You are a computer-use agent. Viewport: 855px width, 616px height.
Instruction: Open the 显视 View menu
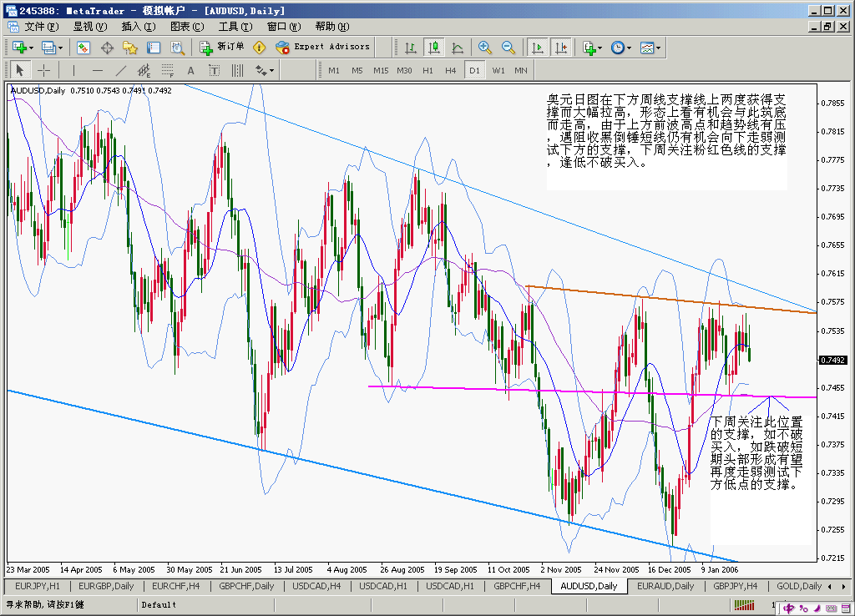click(x=90, y=27)
